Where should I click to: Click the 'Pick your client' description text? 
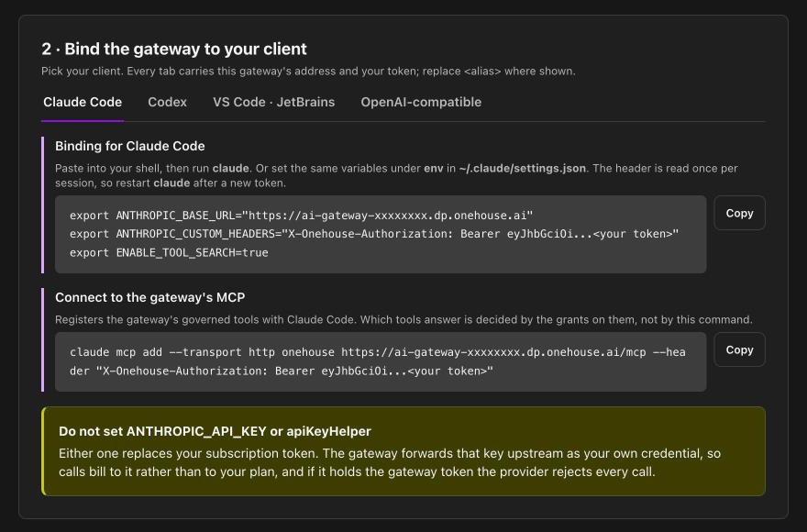click(x=308, y=71)
